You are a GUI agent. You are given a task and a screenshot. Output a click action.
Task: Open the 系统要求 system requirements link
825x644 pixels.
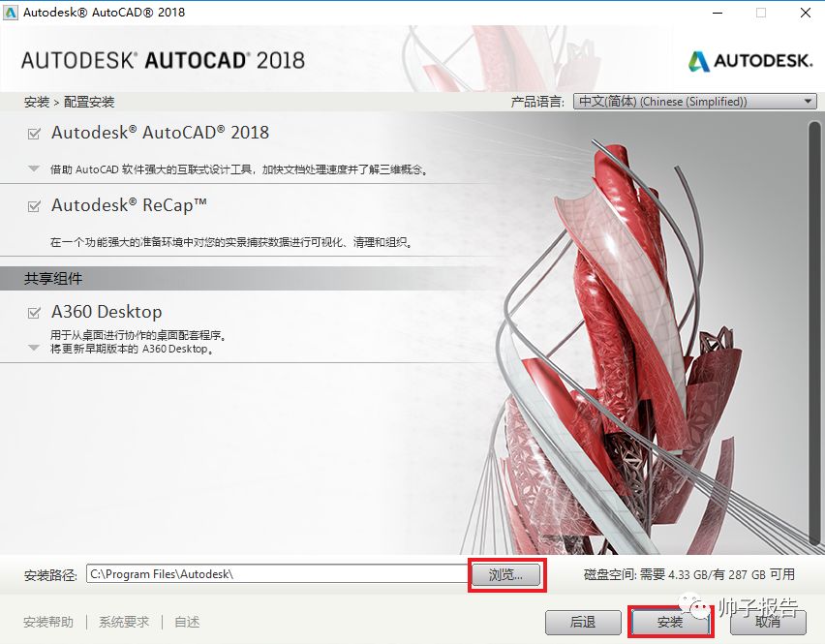(122, 623)
